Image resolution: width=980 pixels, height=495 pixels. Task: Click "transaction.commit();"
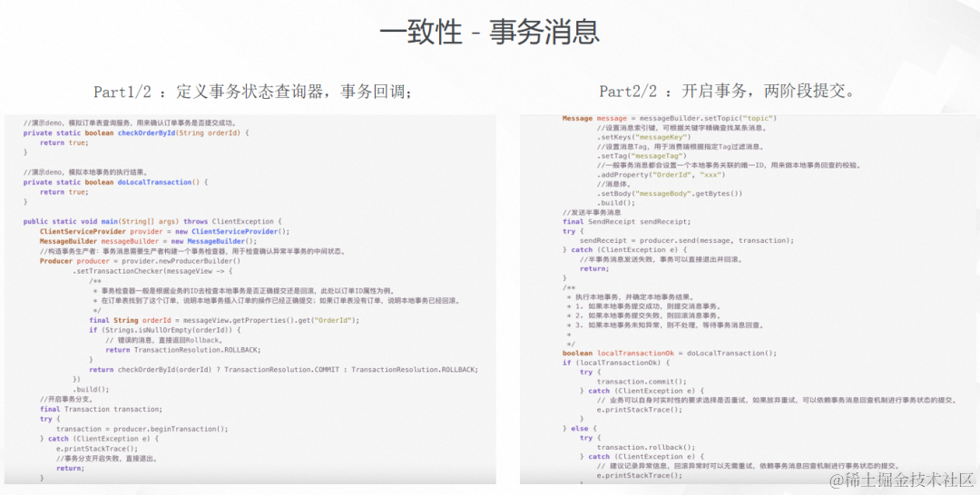pyautogui.click(x=642, y=382)
